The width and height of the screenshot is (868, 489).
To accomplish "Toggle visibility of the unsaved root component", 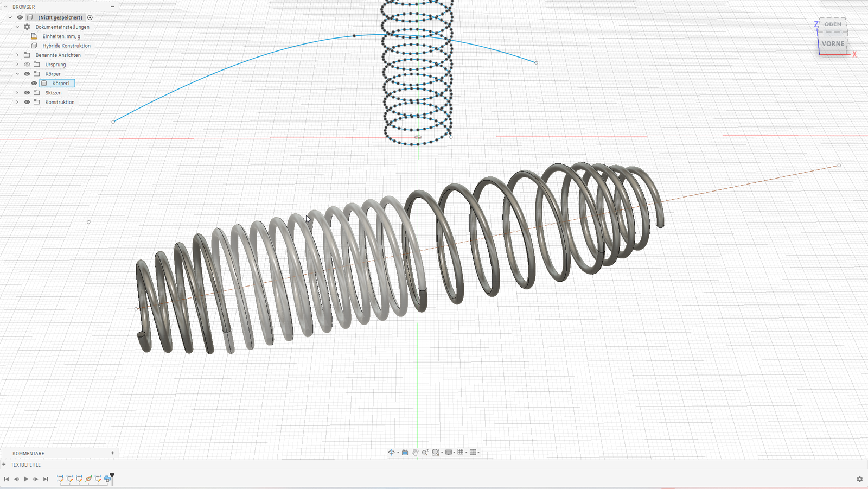I will point(20,17).
